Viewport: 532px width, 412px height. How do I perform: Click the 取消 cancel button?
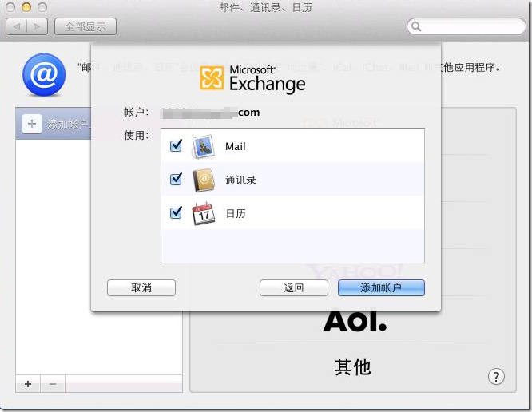(141, 288)
